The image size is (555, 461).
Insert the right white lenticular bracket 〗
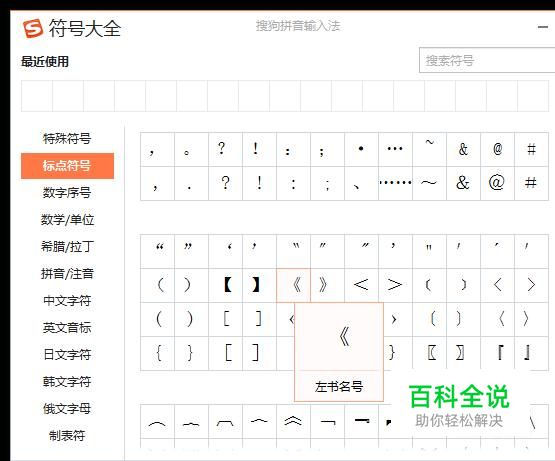pyautogui.click(x=463, y=353)
